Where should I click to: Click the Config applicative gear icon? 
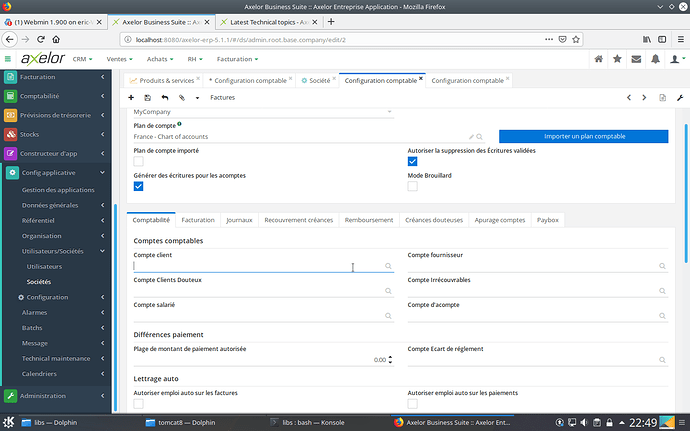coord(12,173)
